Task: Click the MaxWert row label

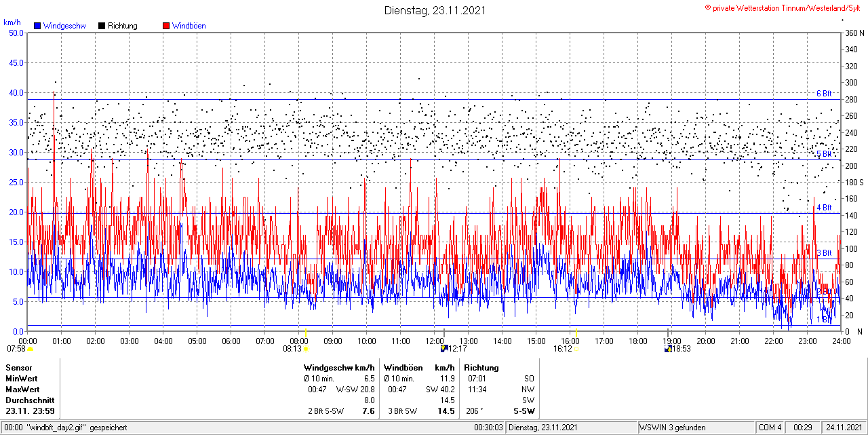Action: tap(22, 390)
